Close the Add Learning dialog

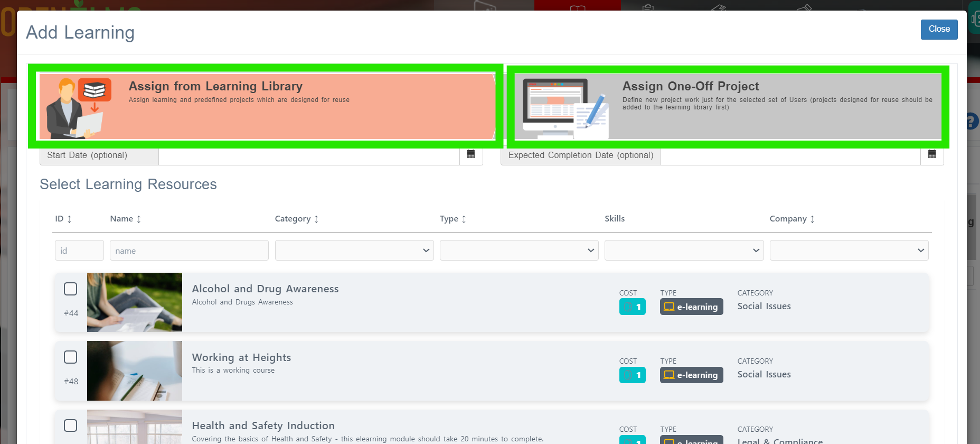click(x=939, y=29)
